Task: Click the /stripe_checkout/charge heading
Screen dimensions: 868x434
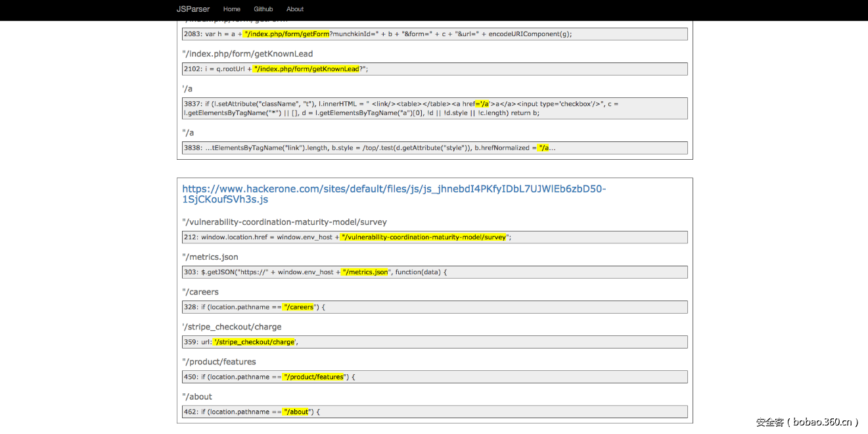Action: pyautogui.click(x=232, y=327)
